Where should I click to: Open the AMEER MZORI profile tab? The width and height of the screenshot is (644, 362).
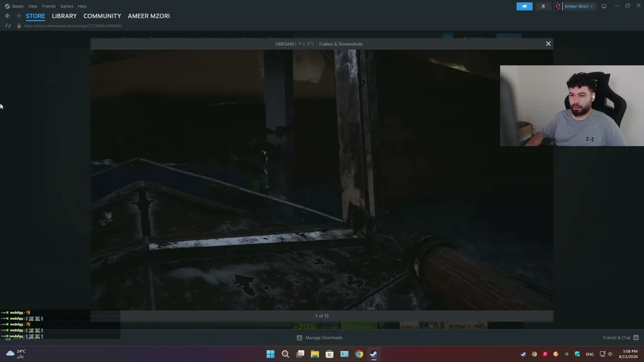(x=149, y=16)
